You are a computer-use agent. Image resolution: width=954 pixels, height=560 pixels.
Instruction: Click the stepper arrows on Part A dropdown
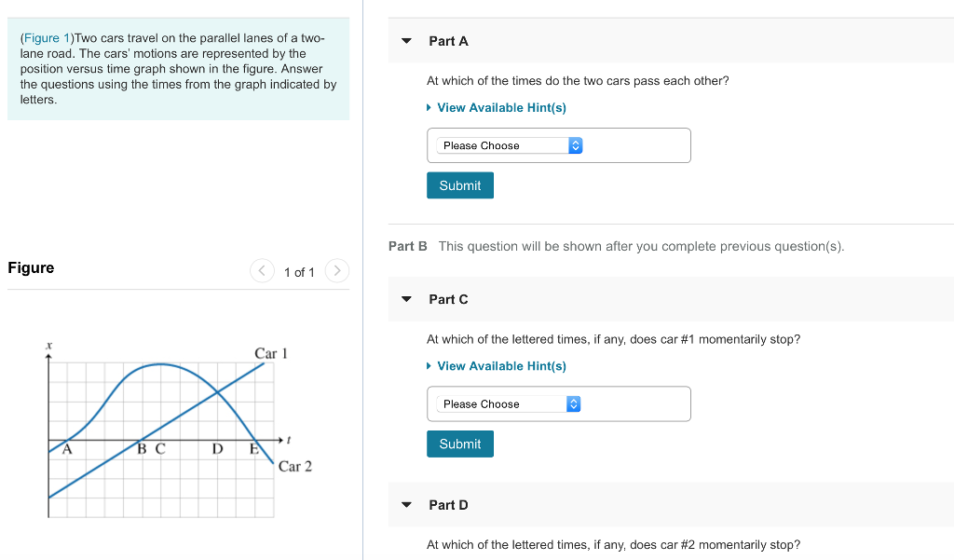(x=575, y=145)
